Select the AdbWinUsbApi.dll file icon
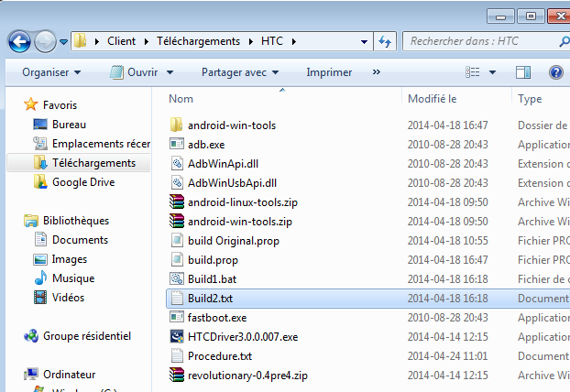The image size is (570, 392). pyautogui.click(x=177, y=182)
